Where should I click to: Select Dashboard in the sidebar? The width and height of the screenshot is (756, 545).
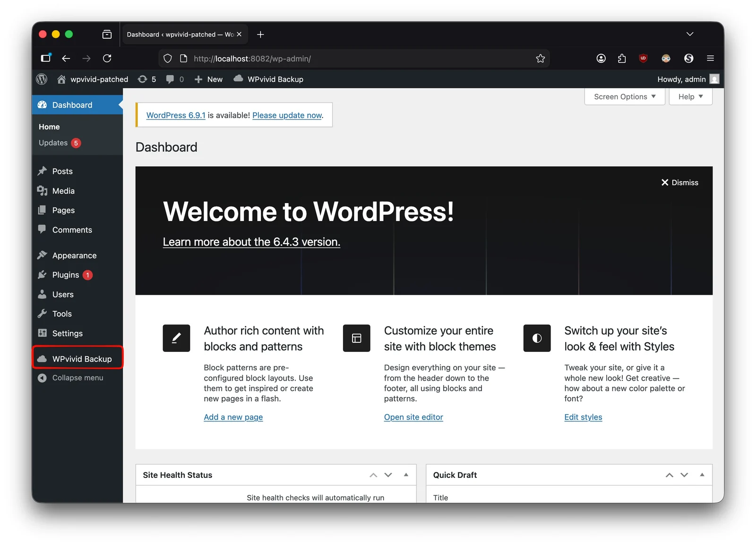point(77,105)
